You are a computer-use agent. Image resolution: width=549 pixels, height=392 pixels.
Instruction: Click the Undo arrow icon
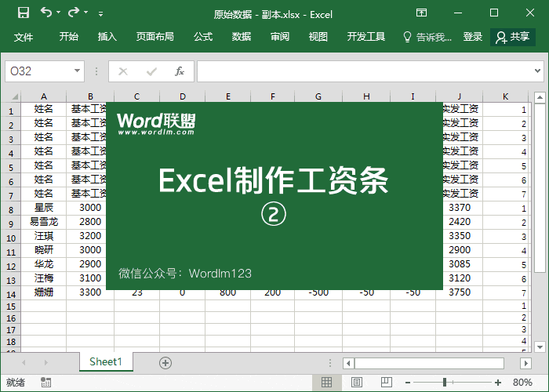[x=46, y=13]
